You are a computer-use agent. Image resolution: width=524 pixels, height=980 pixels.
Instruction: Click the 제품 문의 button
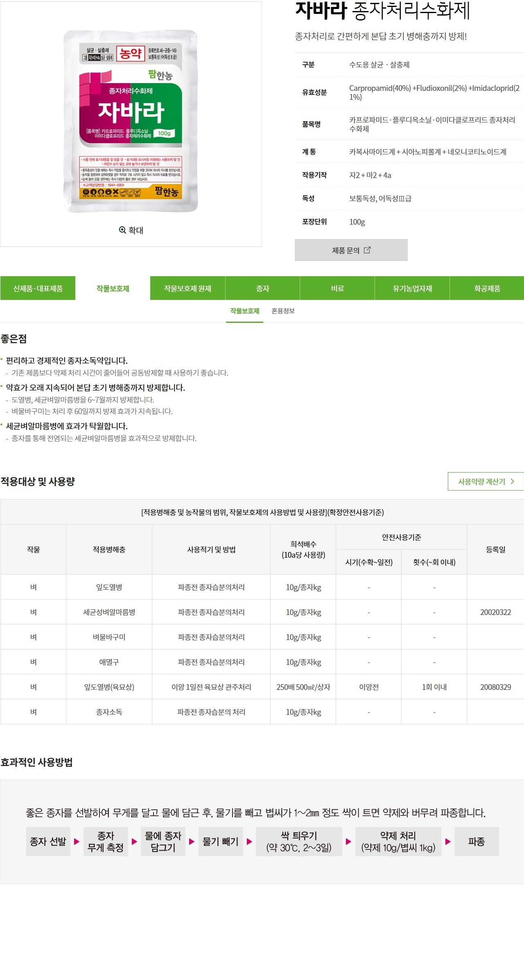[351, 250]
